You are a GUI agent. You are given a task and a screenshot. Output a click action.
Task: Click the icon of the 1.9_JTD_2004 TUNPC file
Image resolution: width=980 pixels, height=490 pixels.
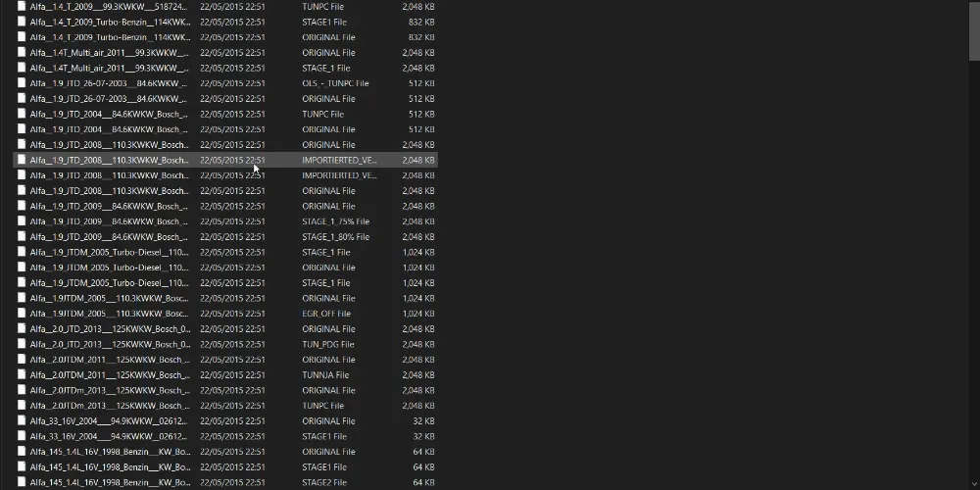point(22,114)
